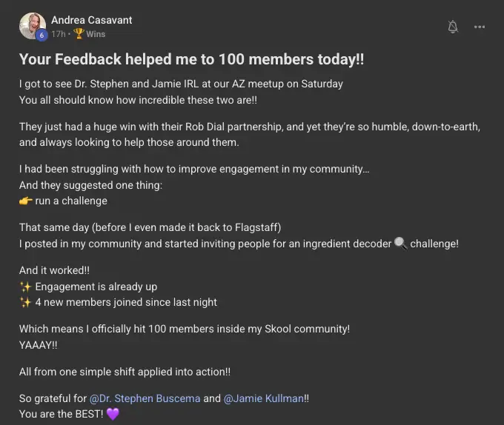Open the three-dot post options menu
This screenshot has width=504, height=425.
(x=480, y=27)
